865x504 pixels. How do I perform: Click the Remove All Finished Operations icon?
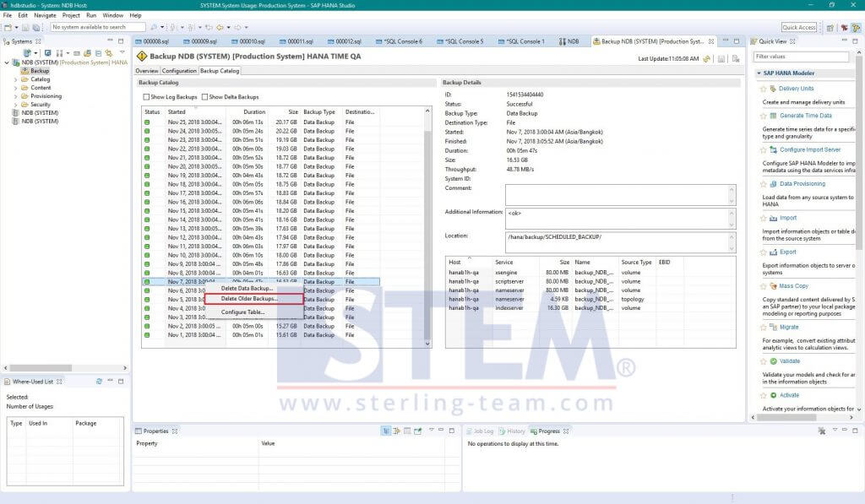821,431
